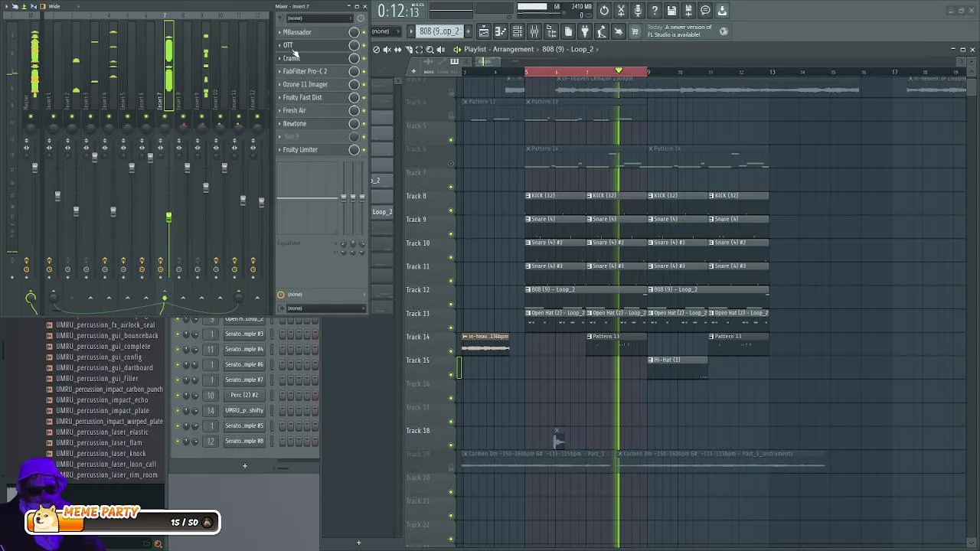Open the UMRU_p..shifty channel button

pos(244,410)
